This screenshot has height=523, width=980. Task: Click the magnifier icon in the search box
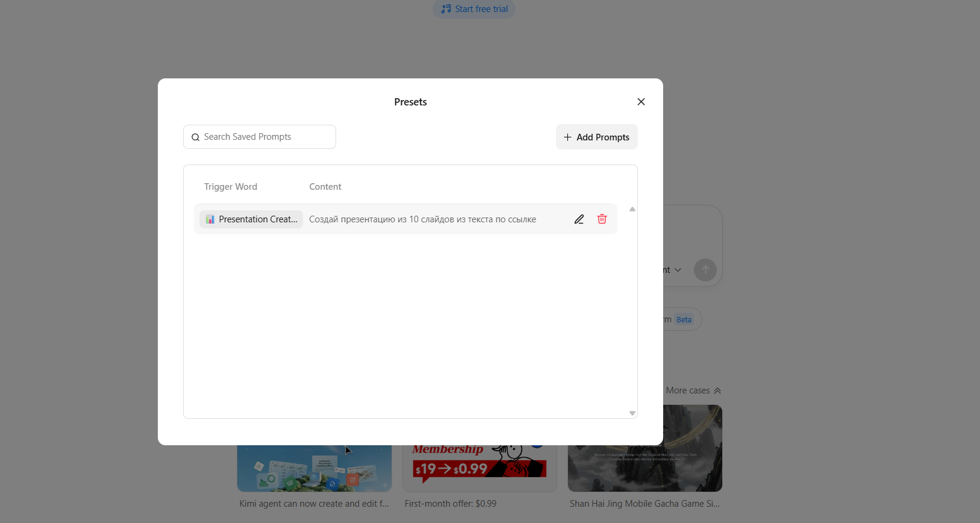195,137
